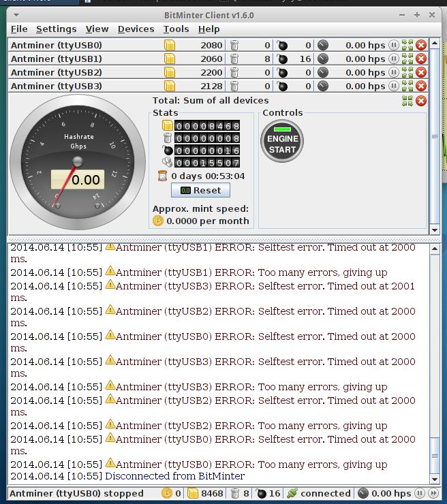Select the Antminer (ttyUSB1) device name
This screenshot has height=504, width=447.
coord(57,59)
